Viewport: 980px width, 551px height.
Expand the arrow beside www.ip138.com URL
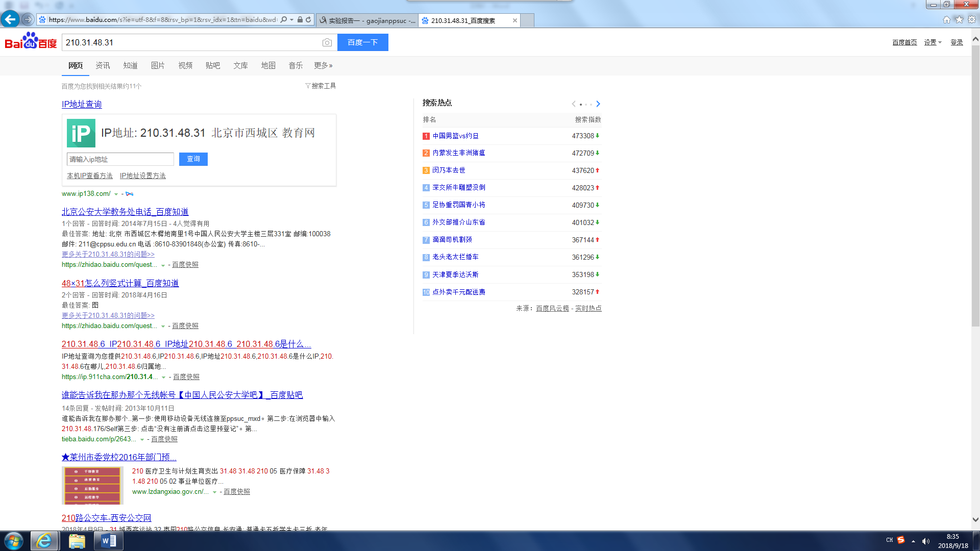tap(116, 194)
